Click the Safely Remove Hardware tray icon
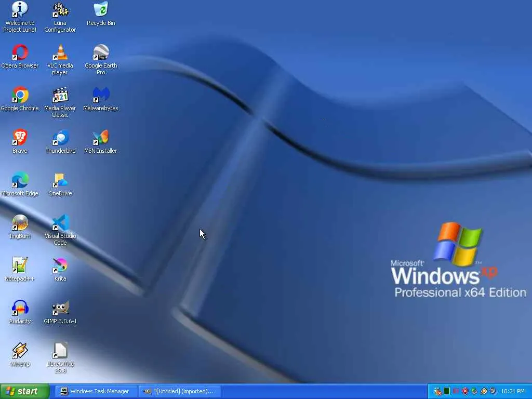The image size is (532, 399). 474,391
